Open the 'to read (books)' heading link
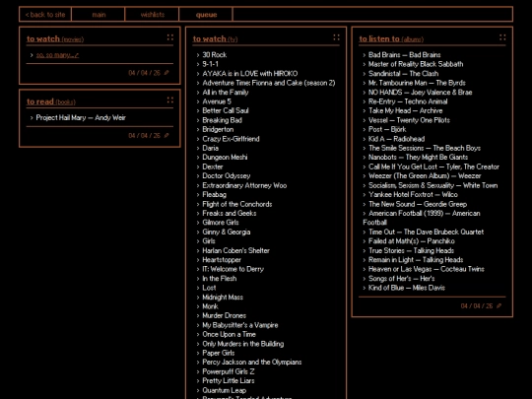Image resolution: width=532 pixels, height=399 pixels. 51,101
